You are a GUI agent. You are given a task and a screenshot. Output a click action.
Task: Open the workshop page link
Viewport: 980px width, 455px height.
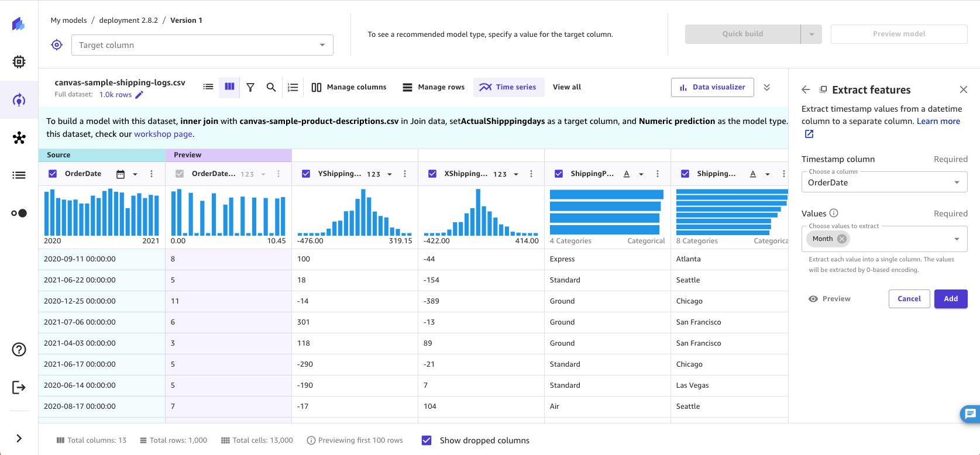163,134
